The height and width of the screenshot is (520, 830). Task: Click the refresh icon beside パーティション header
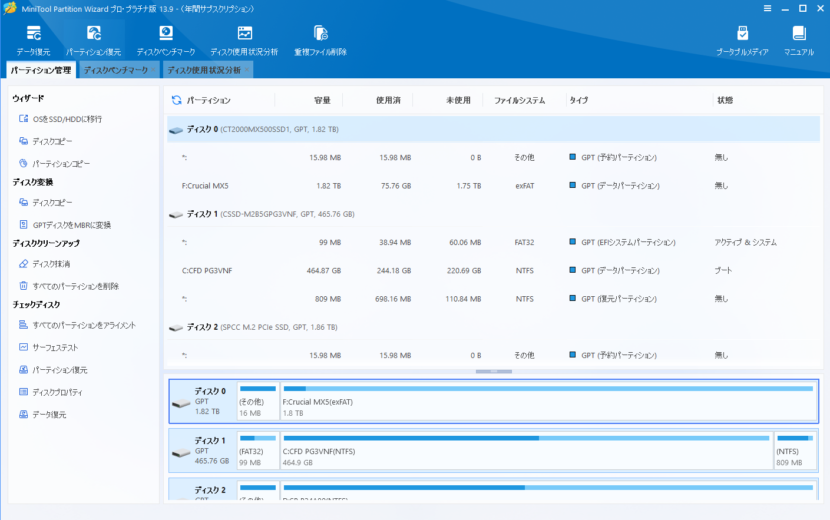point(176,100)
